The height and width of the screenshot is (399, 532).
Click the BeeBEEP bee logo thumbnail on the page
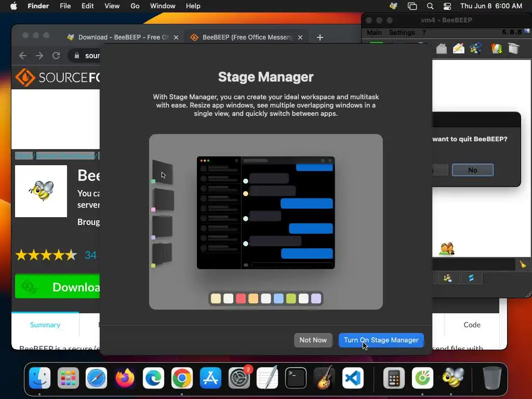pos(41,191)
